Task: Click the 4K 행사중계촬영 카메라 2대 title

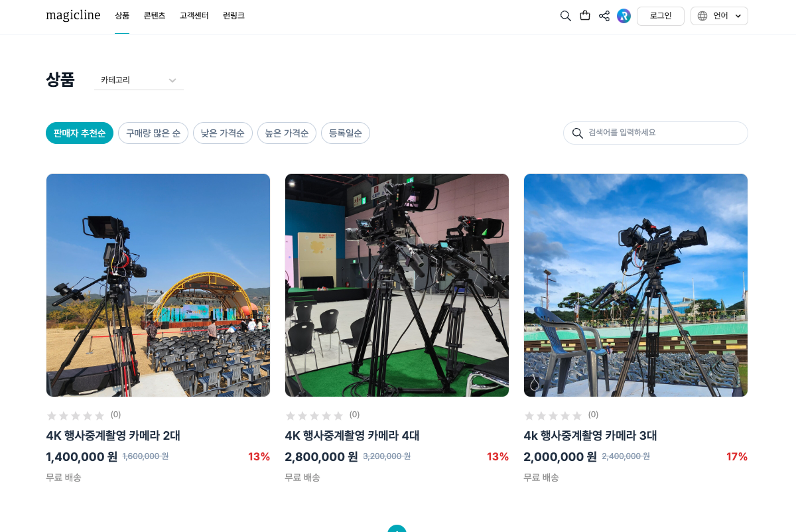Action: pos(113,436)
